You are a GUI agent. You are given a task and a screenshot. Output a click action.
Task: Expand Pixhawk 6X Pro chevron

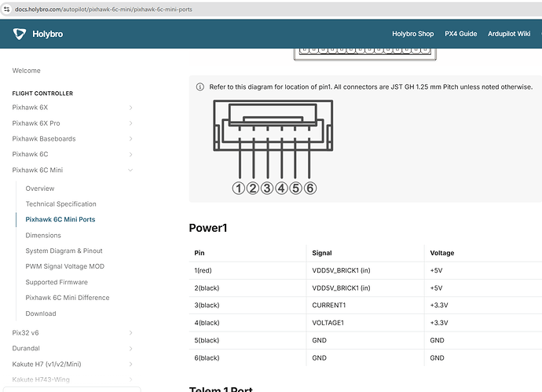[x=130, y=123]
